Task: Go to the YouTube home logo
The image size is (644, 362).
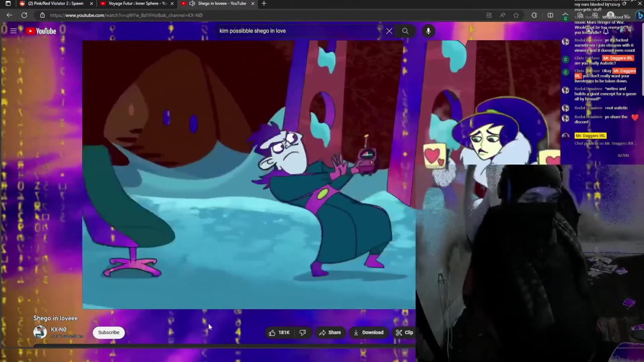Action: pos(41,31)
